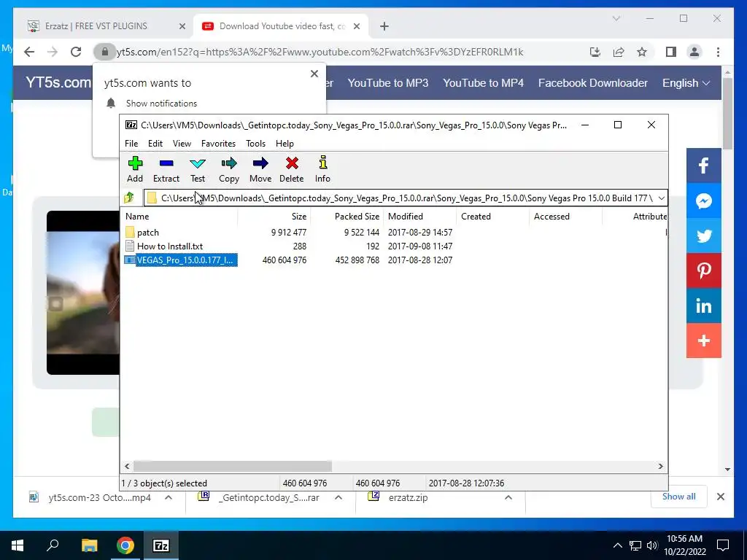Open more share options plus icon

704,341
